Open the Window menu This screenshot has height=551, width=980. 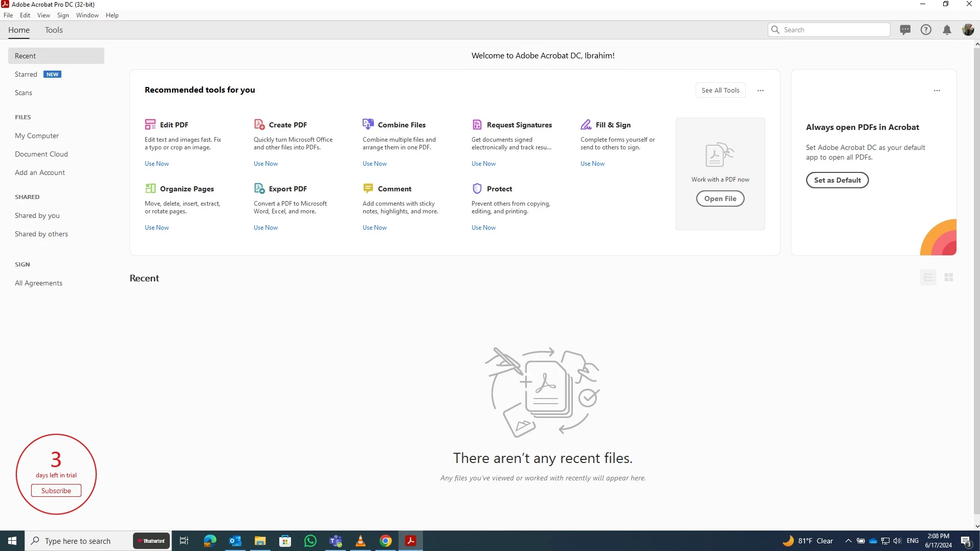(x=87, y=15)
